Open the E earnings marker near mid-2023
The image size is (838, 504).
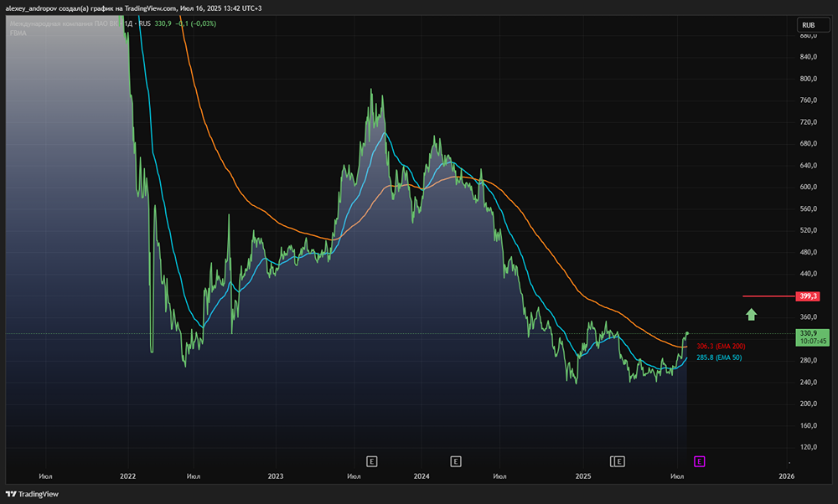click(x=372, y=461)
